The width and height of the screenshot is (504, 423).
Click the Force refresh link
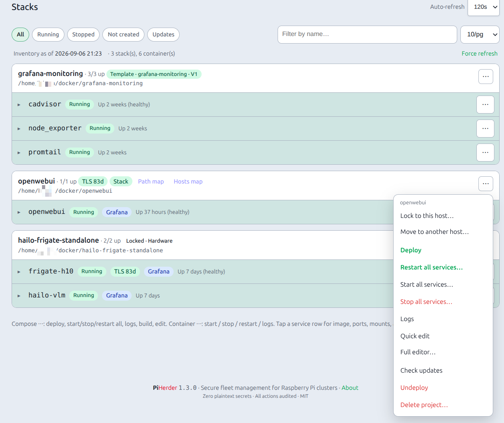pyautogui.click(x=479, y=54)
